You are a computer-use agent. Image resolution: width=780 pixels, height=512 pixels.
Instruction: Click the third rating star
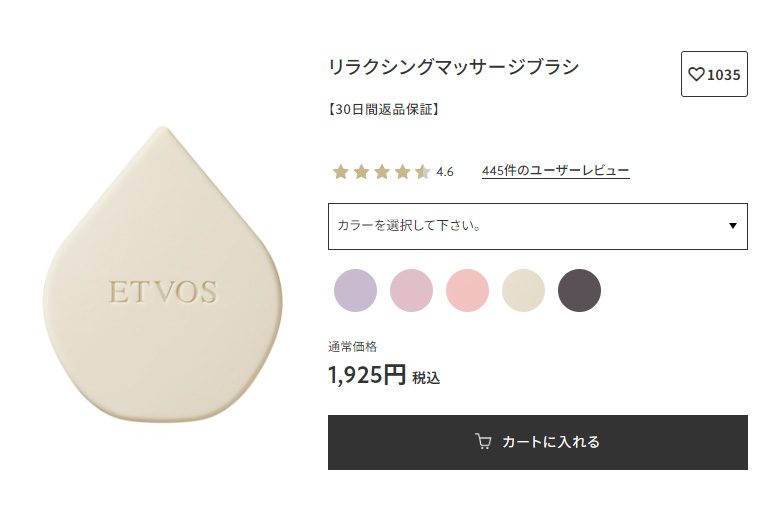pyautogui.click(x=382, y=172)
